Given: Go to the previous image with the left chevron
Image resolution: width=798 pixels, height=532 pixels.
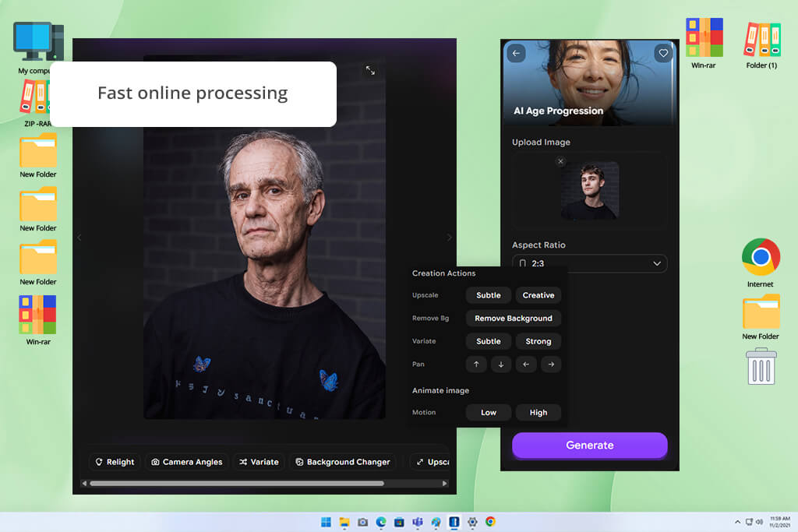Looking at the screenshot, I should click(79, 238).
